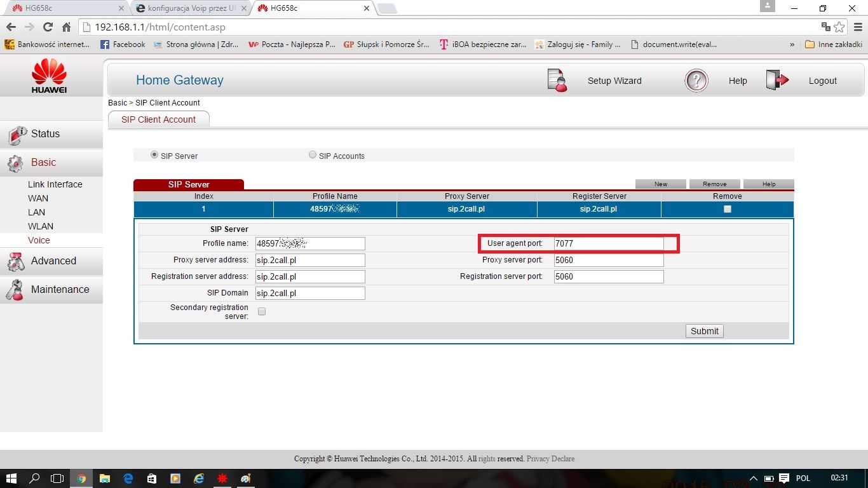The image size is (868, 488).
Task: Click the User agent port field
Action: pyautogui.click(x=608, y=243)
